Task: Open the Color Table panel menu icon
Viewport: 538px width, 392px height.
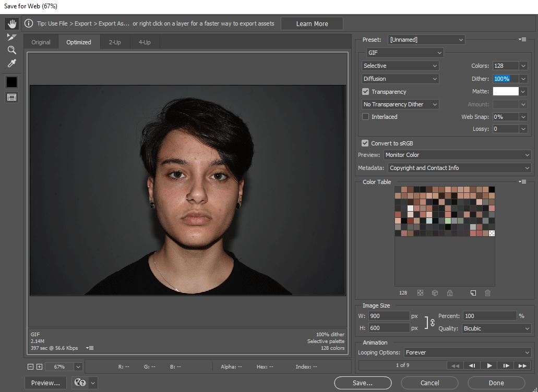Action: tap(522, 181)
